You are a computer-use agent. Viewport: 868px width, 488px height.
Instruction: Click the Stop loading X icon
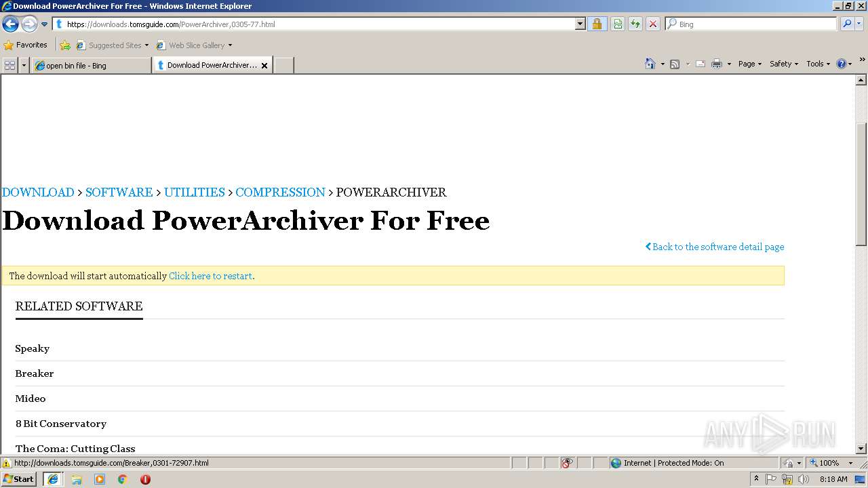(x=653, y=24)
